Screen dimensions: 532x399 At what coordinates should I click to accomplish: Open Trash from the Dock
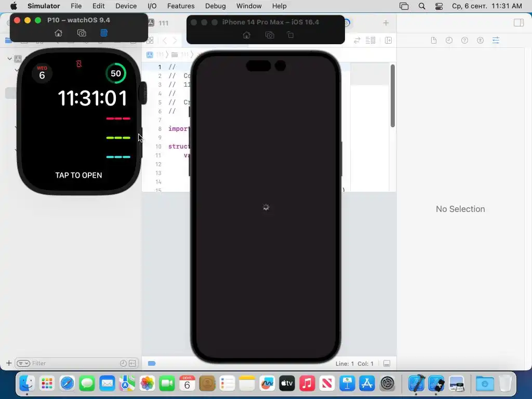(505, 383)
